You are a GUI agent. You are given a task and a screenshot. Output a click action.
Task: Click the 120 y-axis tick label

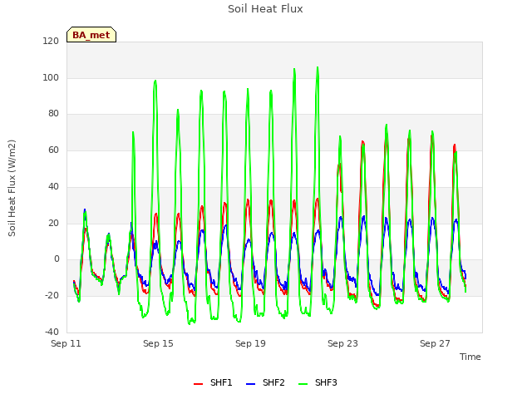pos(51,42)
